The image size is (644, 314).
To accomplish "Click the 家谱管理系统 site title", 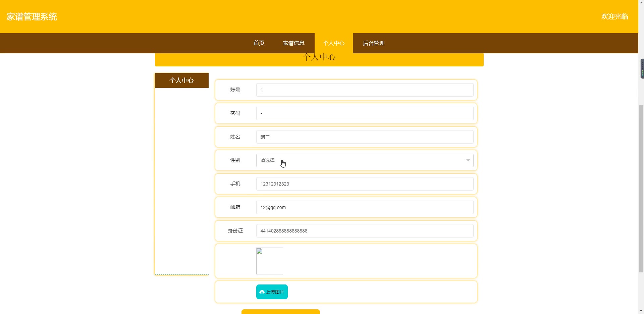I will [32, 17].
